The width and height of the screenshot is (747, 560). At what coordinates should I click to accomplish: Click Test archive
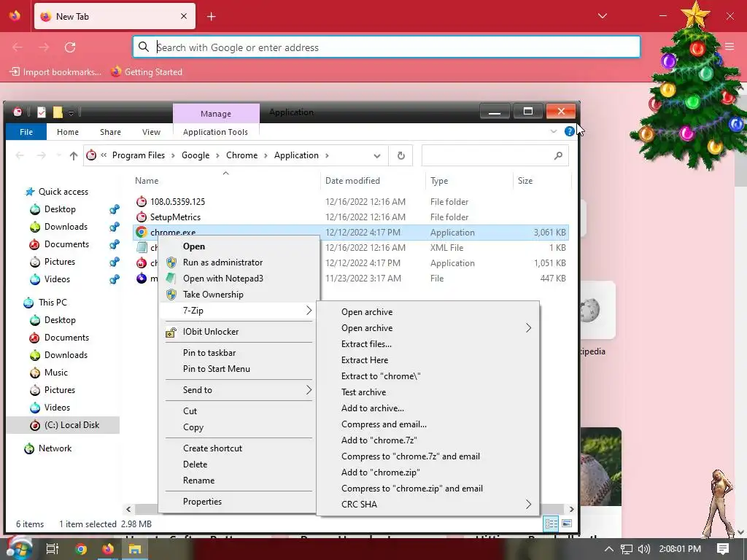pyautogui.click(x=363, y=392)
